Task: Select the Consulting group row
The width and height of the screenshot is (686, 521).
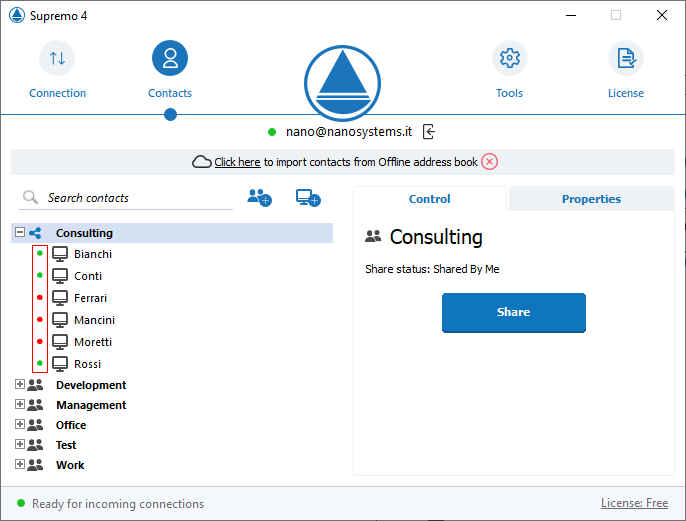Action: [172, 233]
